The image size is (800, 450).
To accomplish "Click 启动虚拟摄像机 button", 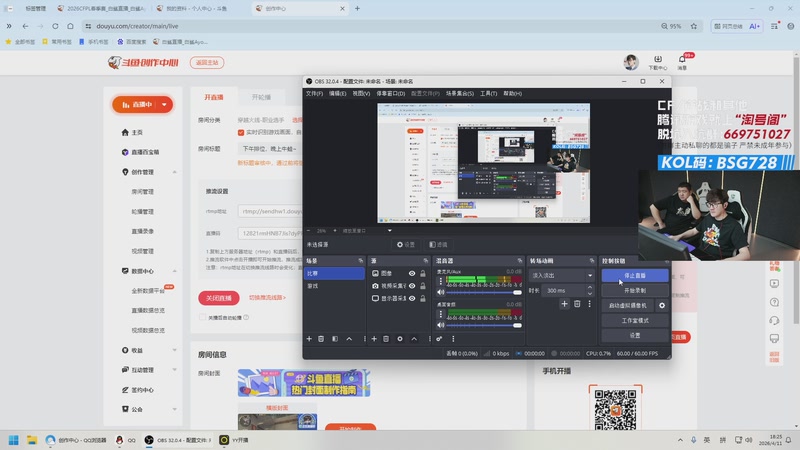I will click(x=628, y=306).
